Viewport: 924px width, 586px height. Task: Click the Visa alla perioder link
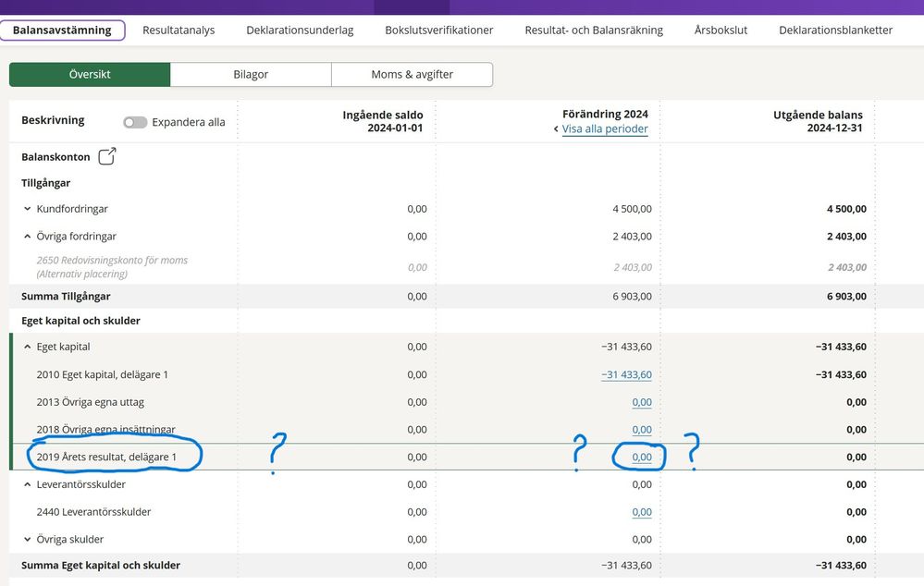point(605,128)
